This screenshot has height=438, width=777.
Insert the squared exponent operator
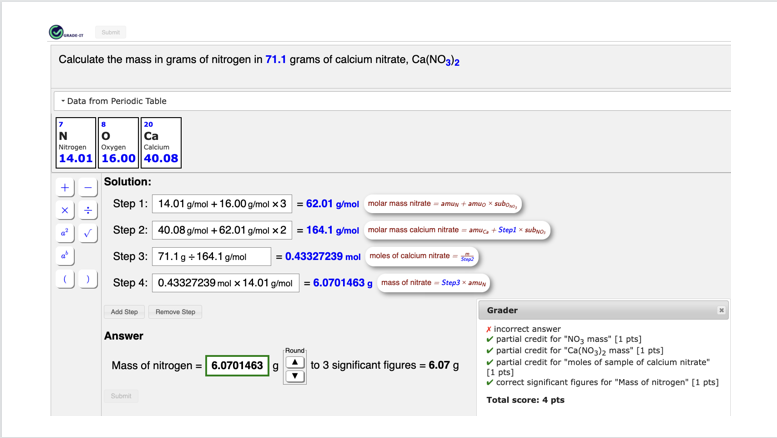[x=65, y=233]
